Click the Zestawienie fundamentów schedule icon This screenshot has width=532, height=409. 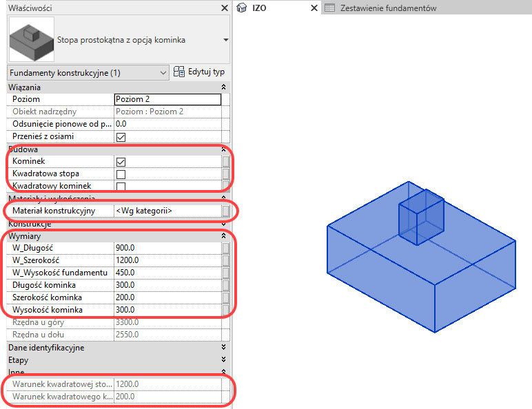click(330, 8)
